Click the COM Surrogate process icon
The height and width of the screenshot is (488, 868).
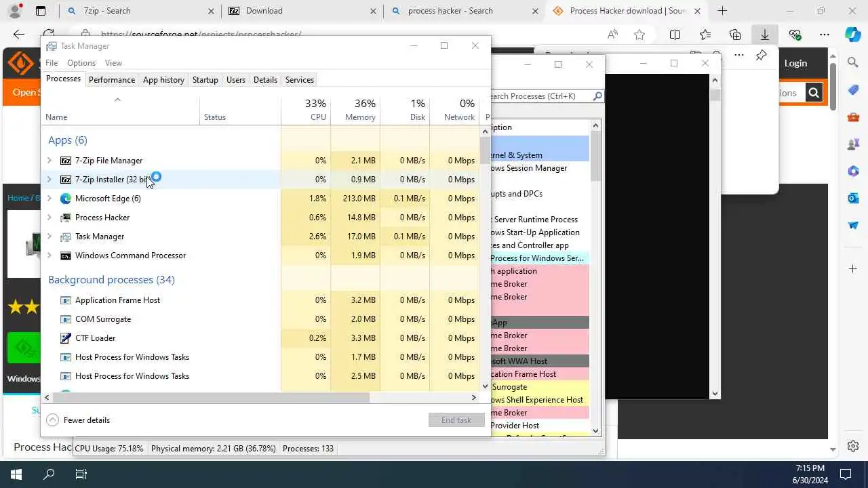[x=66, y=319]
